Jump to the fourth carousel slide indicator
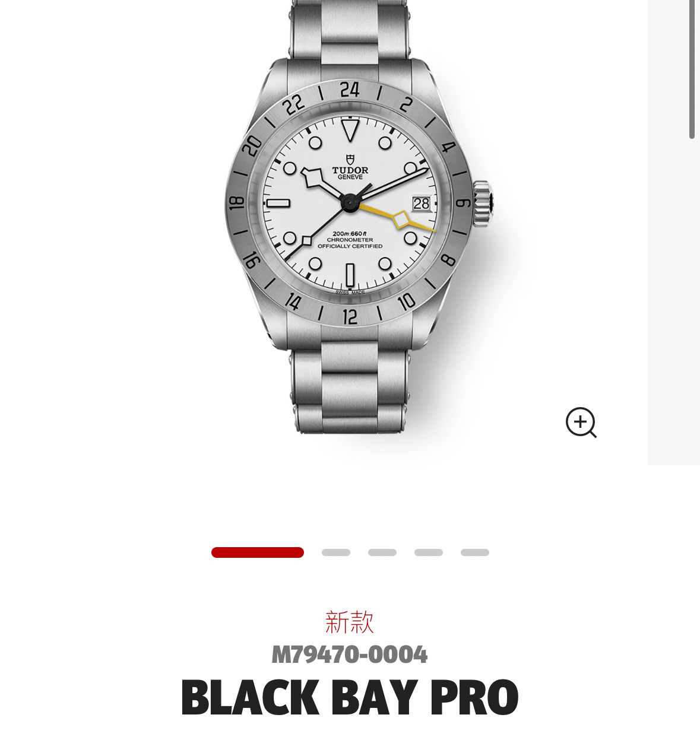 click(x=429, y=552)
